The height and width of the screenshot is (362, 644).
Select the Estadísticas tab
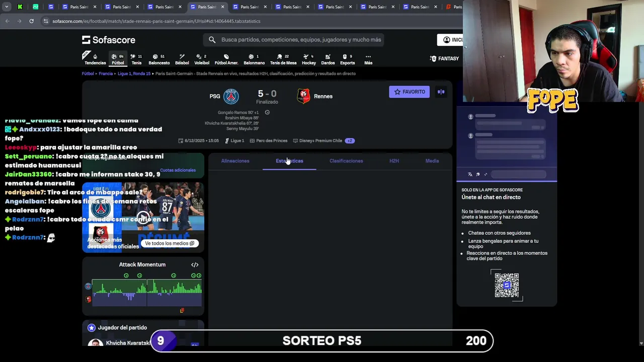click(289, 161)
